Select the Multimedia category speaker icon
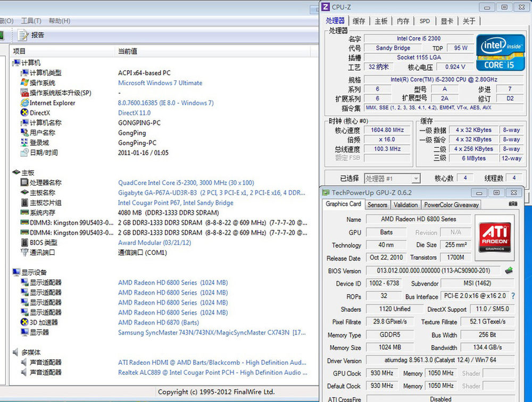The height and width of the screenshot is (402, 532). pos(16,352)
